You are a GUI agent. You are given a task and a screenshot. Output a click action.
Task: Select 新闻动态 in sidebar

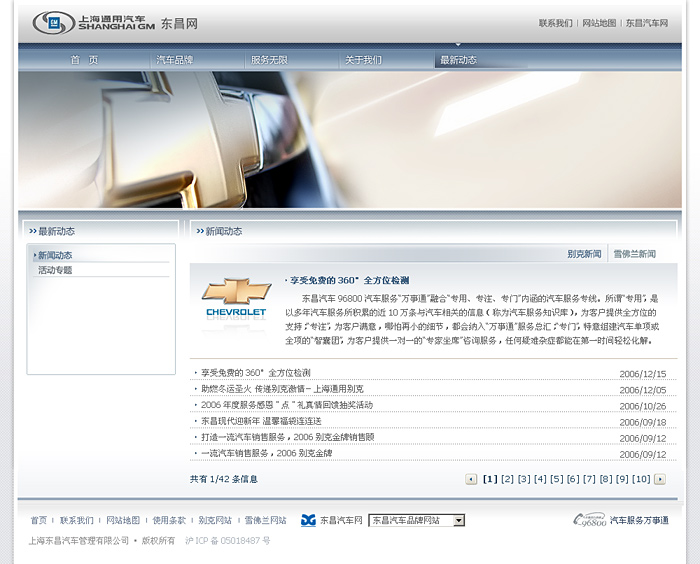point(55,255)
